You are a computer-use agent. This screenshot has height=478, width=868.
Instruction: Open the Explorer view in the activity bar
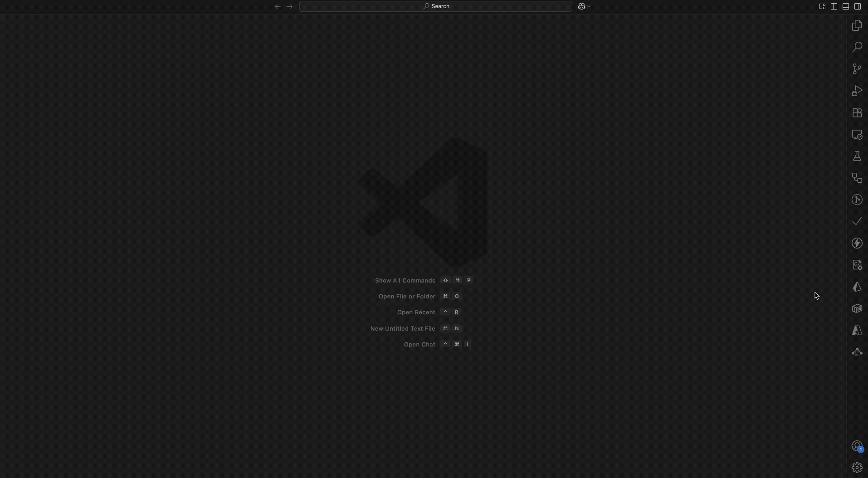pyautogui.click(x=857, y=25)
